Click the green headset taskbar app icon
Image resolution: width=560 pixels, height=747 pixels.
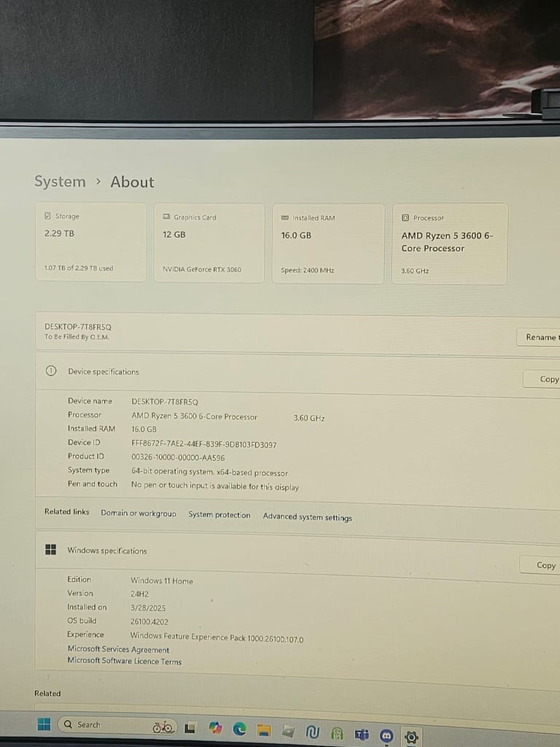[337, 734]
